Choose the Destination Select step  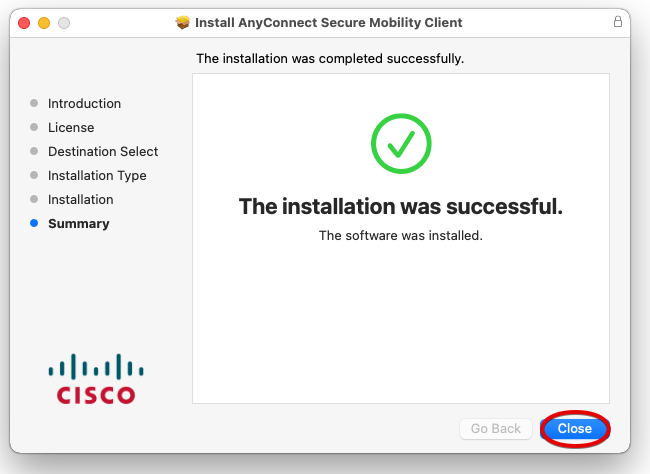pyautogui.click(x=103, y=151)
